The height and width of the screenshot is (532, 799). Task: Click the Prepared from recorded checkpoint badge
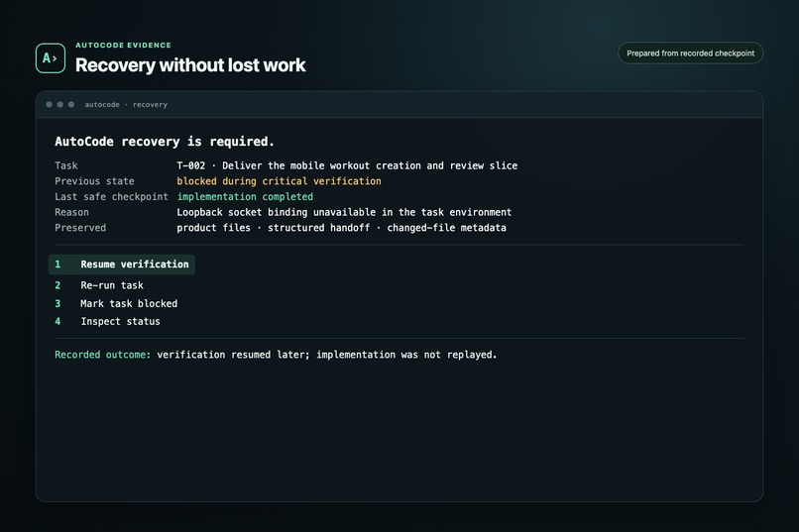click(x=691, y=53)
